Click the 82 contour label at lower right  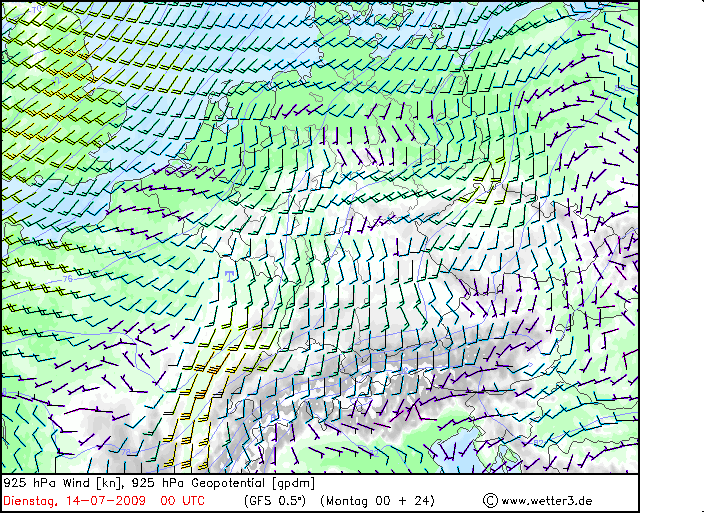click(x=538, y=443)
